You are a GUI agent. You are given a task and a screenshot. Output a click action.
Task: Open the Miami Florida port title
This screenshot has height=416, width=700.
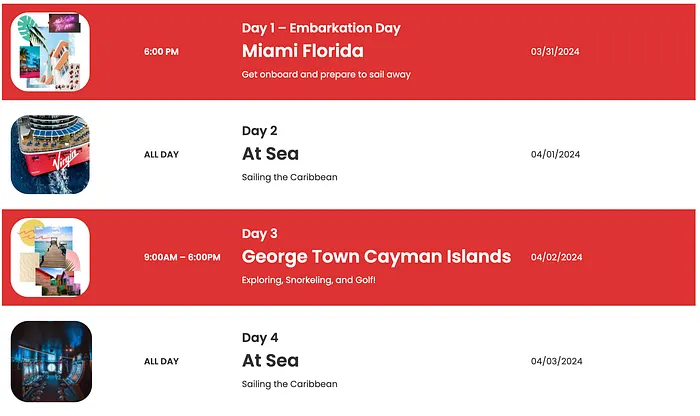click(302, 51)
